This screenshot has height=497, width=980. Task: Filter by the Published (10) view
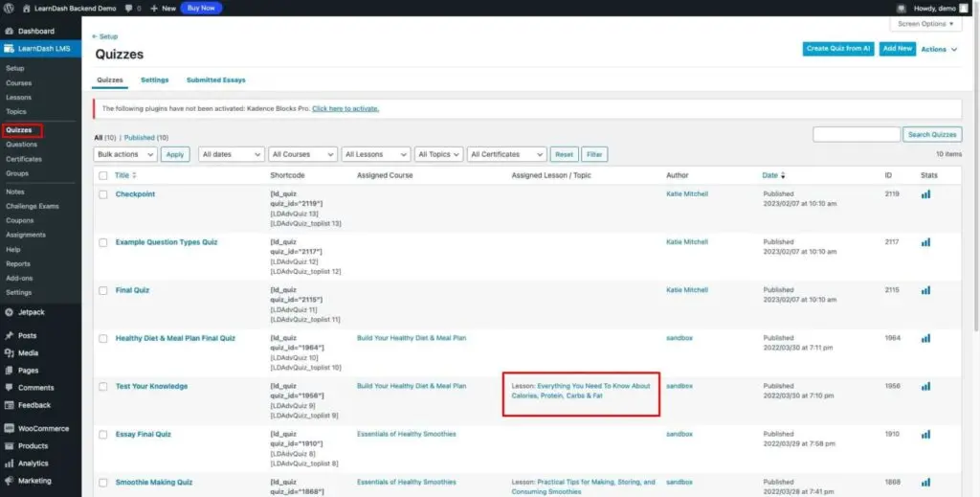pos(146,138)
